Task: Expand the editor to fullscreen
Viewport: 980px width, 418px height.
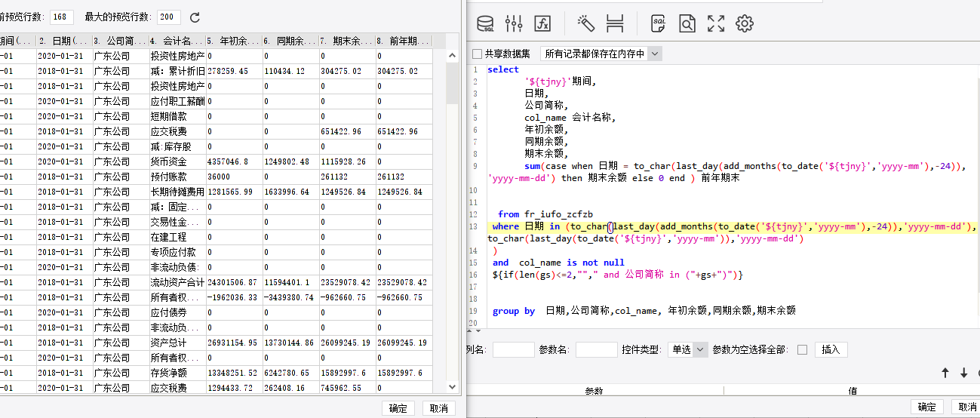Action: click(x=716, y=24)
